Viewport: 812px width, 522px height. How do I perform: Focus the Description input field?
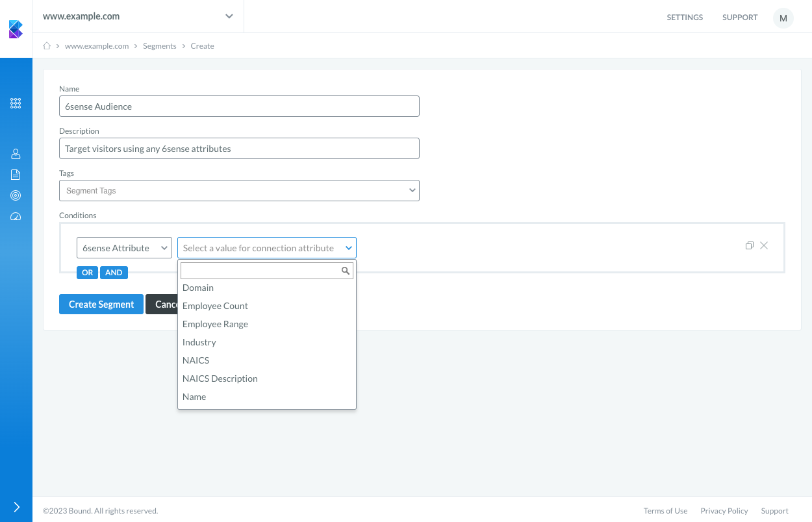point(239,149)
